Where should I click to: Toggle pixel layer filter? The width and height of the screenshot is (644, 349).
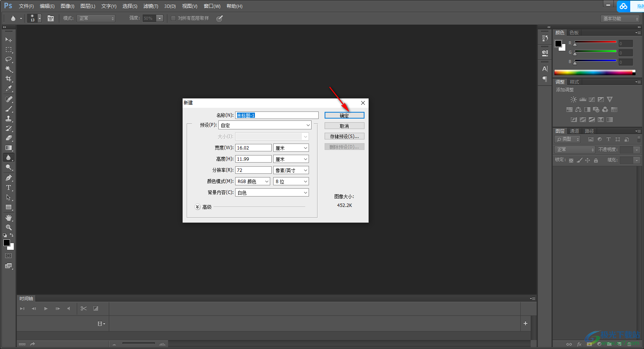591,139
